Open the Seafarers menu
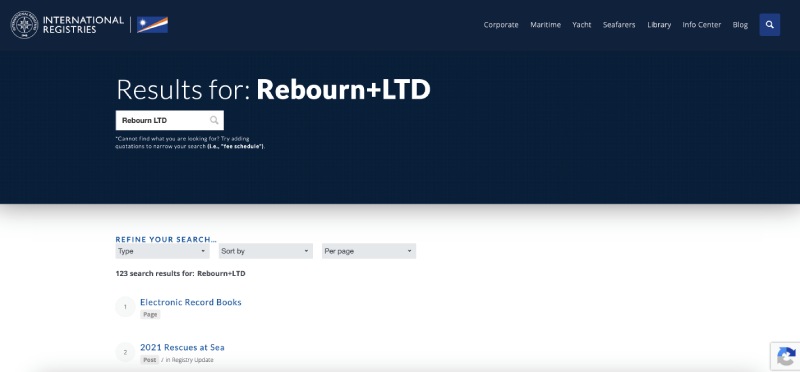800x372 pixels. click(619, 24)
